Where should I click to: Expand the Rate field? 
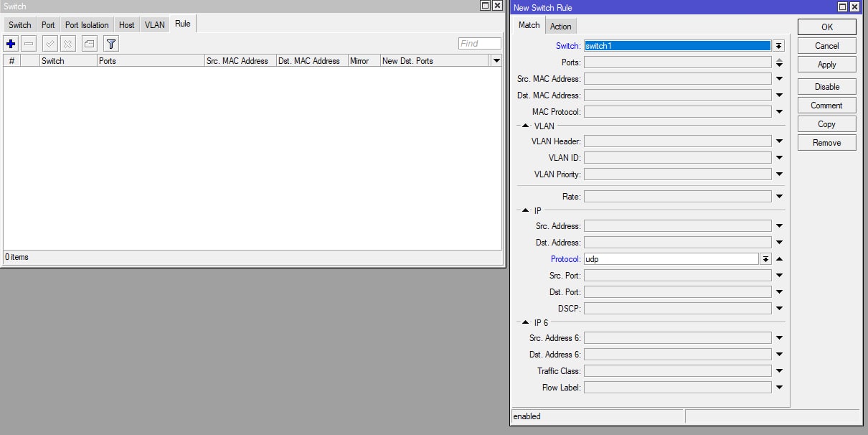click(x=779, y=197)
